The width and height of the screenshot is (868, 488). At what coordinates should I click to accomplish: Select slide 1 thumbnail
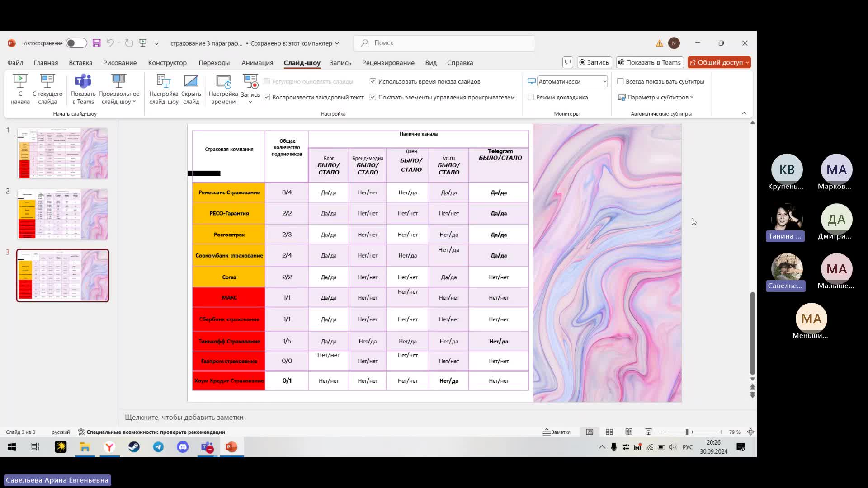tap(63, 153)
